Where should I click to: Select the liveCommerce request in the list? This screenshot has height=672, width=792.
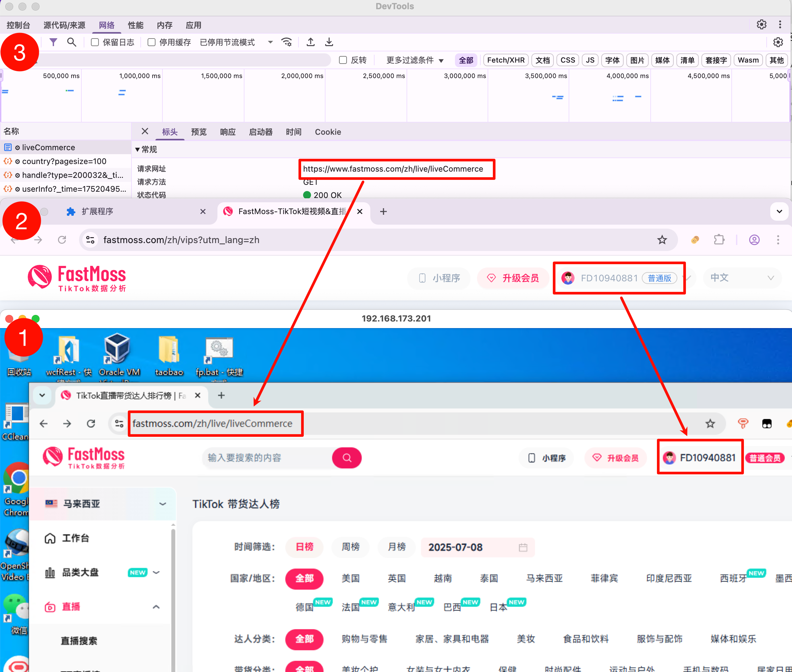coord(48,147)
